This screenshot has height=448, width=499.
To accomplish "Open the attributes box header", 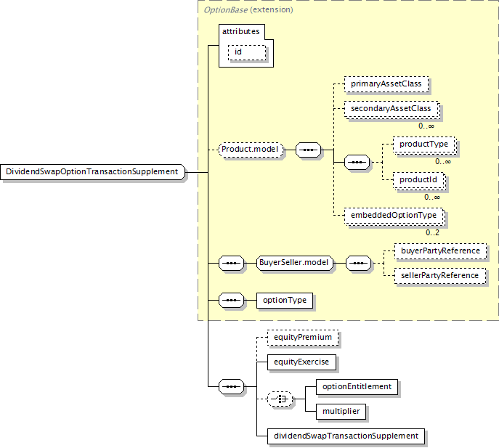I will pos(240,32).
